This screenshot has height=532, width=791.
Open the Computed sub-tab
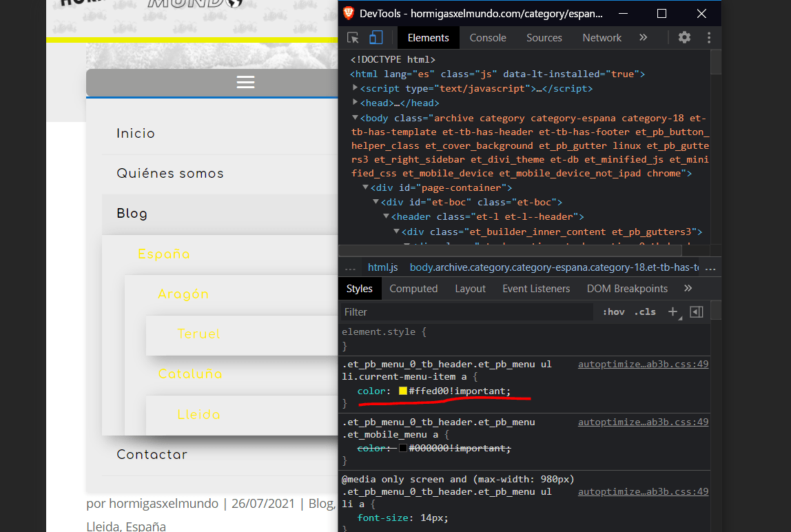(413, 289)
